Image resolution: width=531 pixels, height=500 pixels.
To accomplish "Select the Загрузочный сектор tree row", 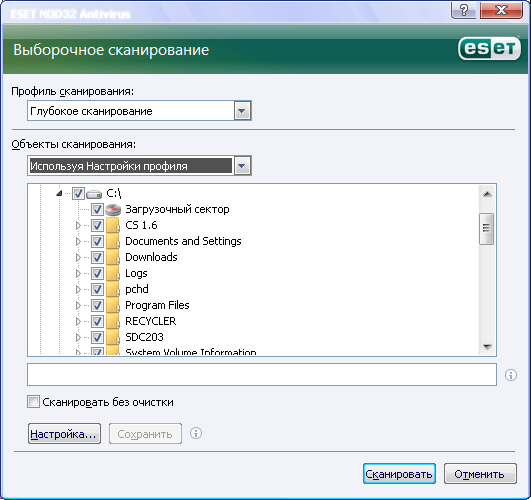I will coord(177,209).
